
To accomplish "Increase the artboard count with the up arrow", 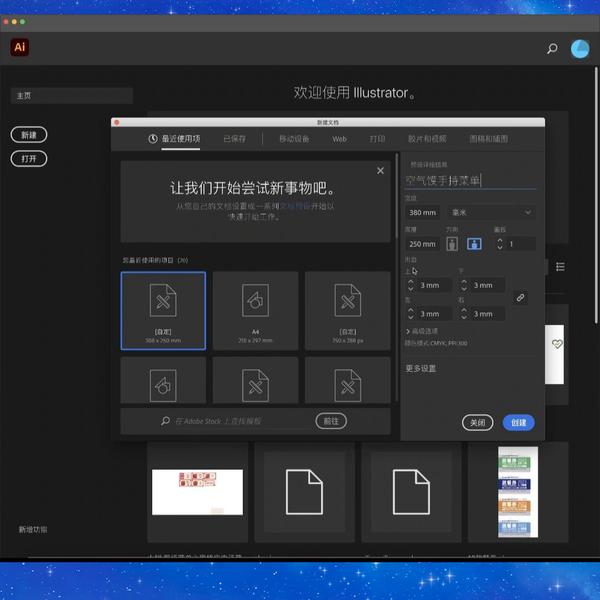I will tap(500, 240).
